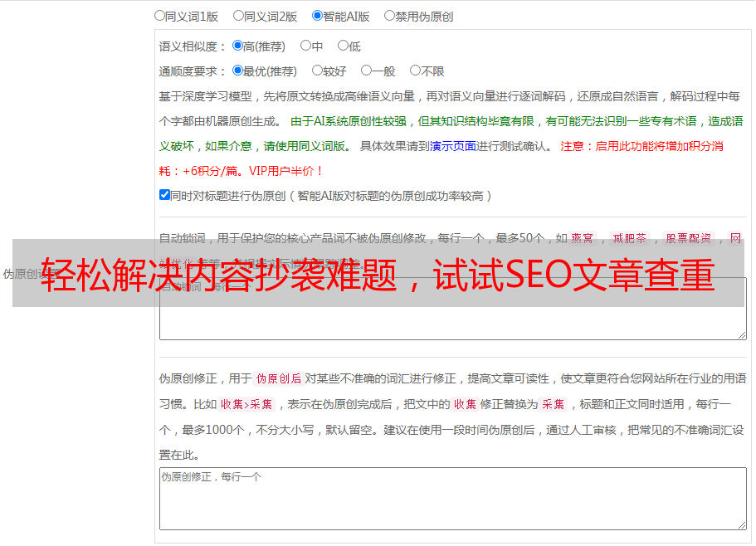Select the 同义词1版 radio option
Viewport: 756px width, 546px height.
coord(159,16)
